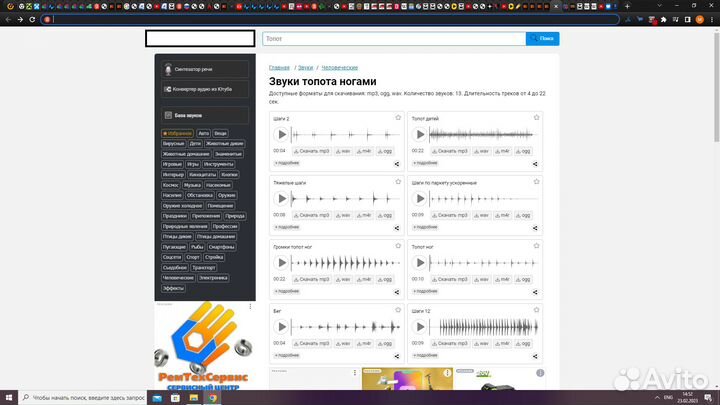Expand "подробнее" details under "Шаги 2"

pos(286,162)
